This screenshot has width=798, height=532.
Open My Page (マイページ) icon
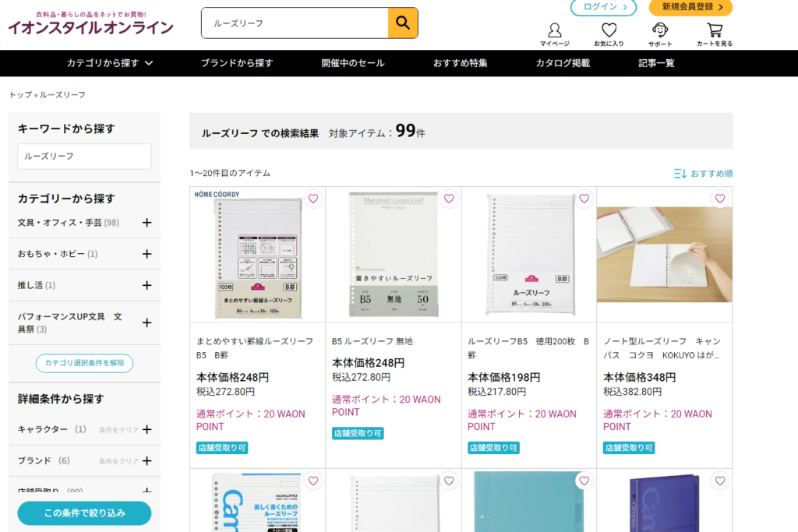pyautogui.click(x=555, y=34)
